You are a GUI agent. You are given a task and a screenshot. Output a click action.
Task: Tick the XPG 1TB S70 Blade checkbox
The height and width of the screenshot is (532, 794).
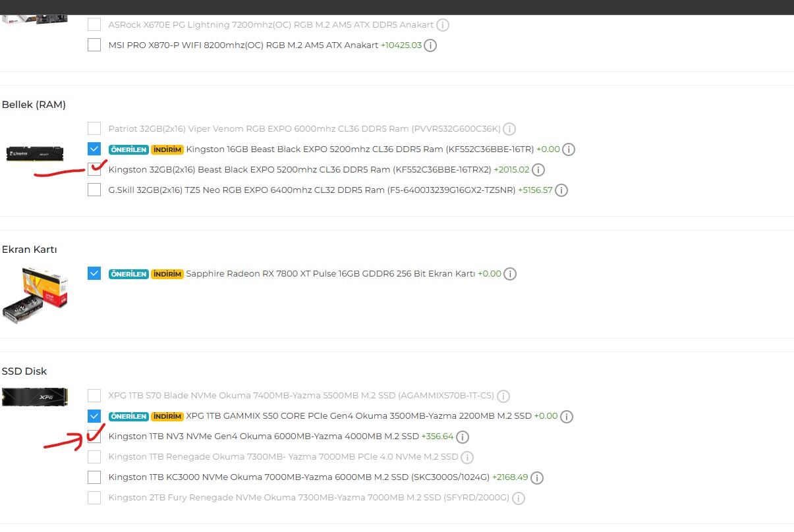click(x=94, y=396)
